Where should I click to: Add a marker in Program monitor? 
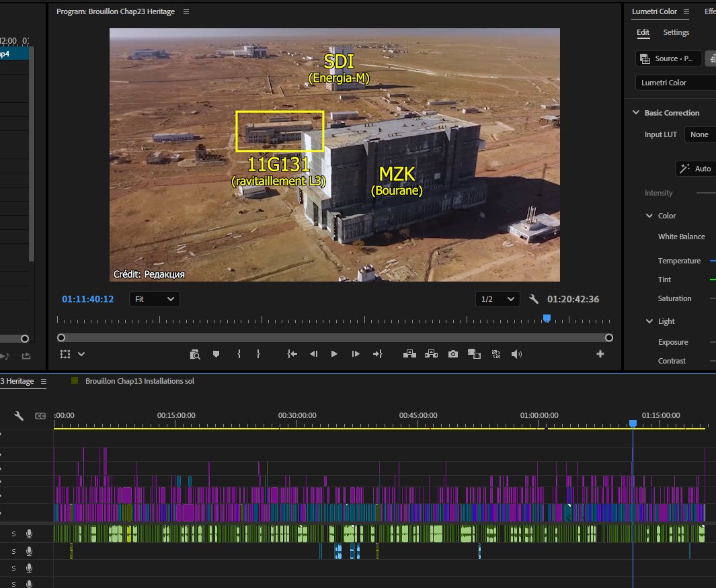216,354
